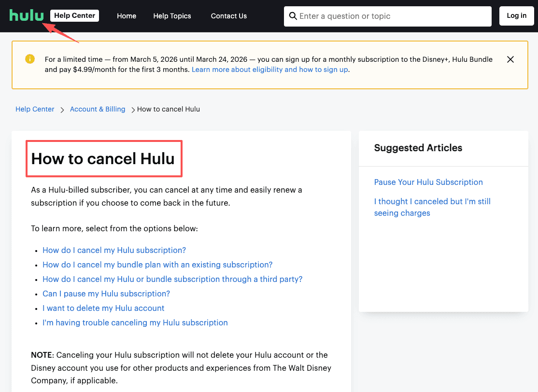The height and width of the screenshot is (392, 538).
Task: Select 'I want to delete my Hulu account'
Action: [x=103, y=308]
